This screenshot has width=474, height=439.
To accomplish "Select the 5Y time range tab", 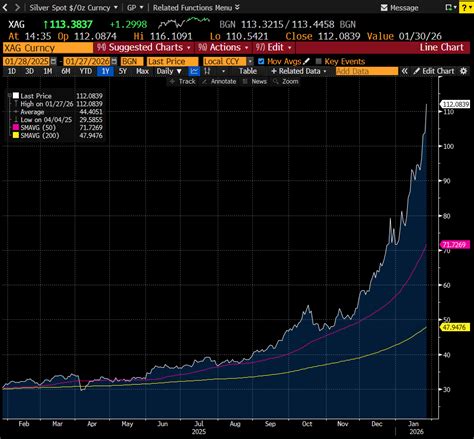I will point(123,71).
